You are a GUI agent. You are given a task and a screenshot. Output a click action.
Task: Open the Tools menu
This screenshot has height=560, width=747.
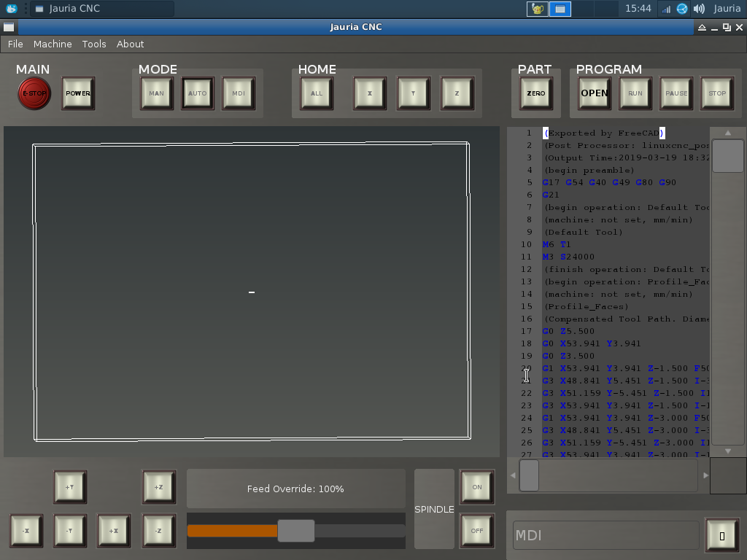94,44
